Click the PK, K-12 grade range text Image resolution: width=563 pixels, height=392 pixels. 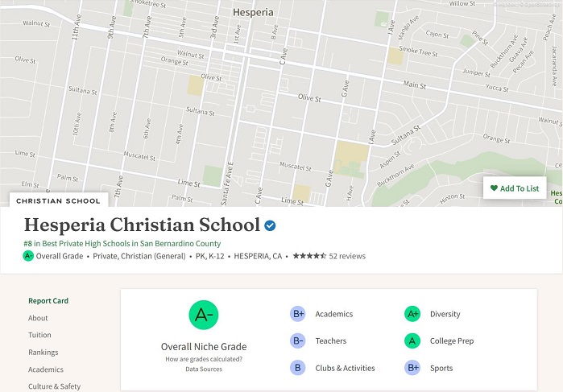pyautogui.click(x=209, y=256)
